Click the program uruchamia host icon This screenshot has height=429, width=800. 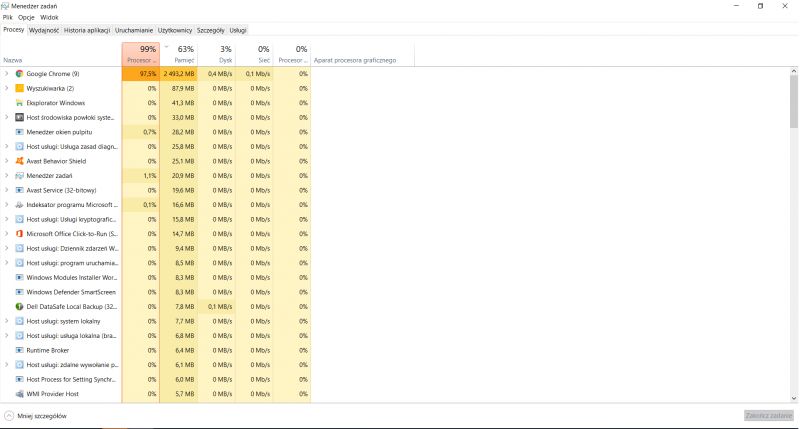(x=19, y=263)
